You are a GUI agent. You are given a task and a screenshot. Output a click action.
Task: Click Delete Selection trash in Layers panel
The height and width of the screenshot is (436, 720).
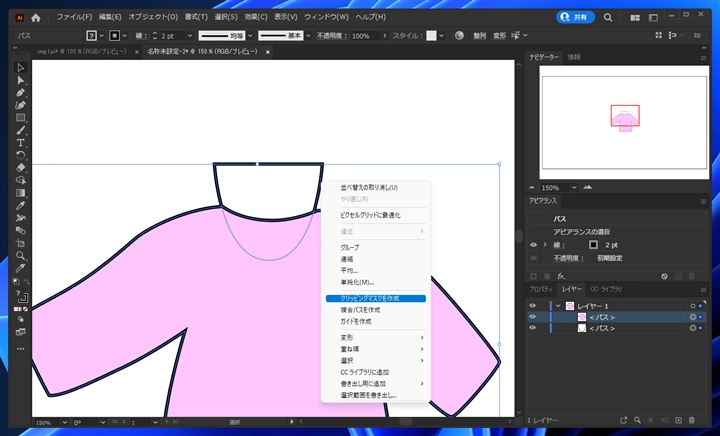pos(692,420)
